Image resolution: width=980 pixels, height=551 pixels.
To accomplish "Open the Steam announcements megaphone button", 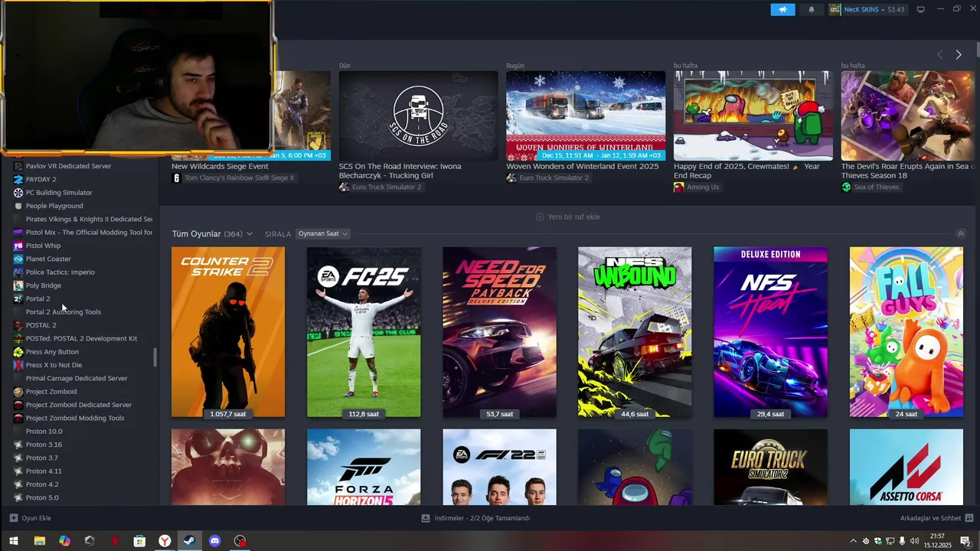I will 782,9.
